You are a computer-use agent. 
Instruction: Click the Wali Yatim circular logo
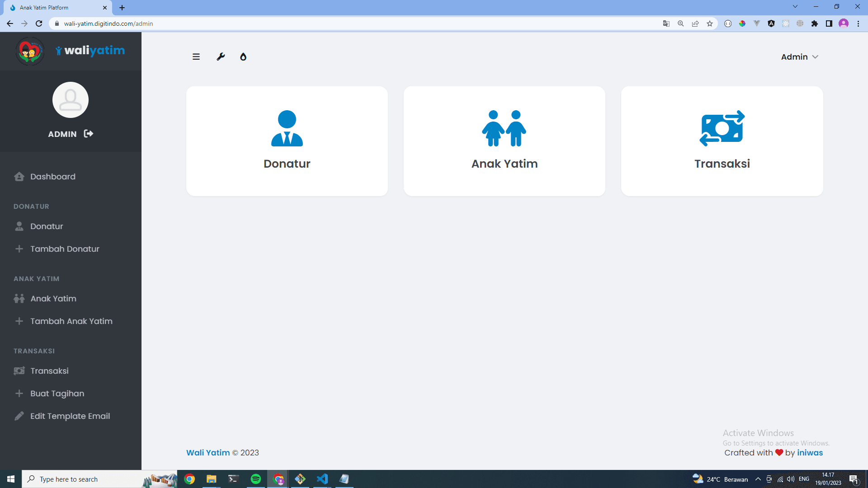[x=30, y=52]
